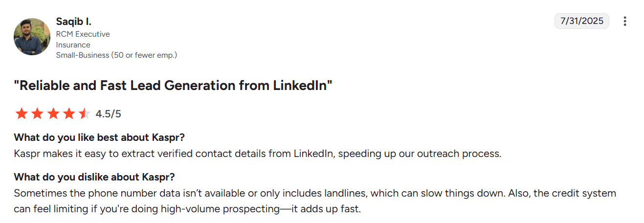Select the third rating star
The height and width of the screenshot is (223, 644).
tap(53, 114)
